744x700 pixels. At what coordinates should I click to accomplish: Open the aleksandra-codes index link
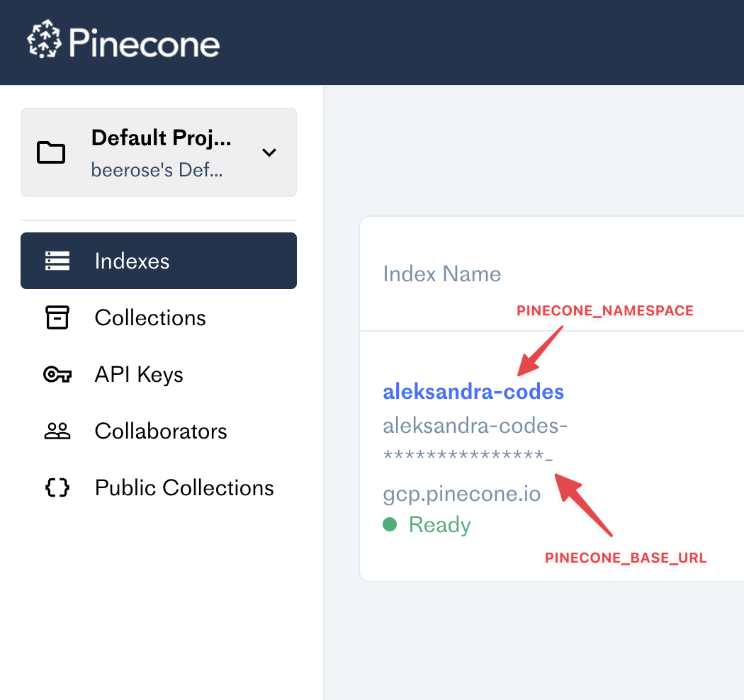coord(473,391)
